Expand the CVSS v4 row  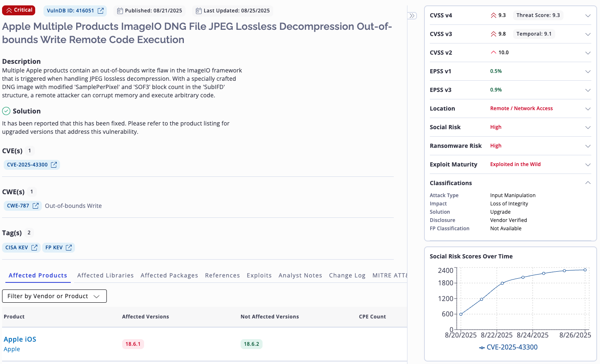pyautogui.click(x=588, y=15)
